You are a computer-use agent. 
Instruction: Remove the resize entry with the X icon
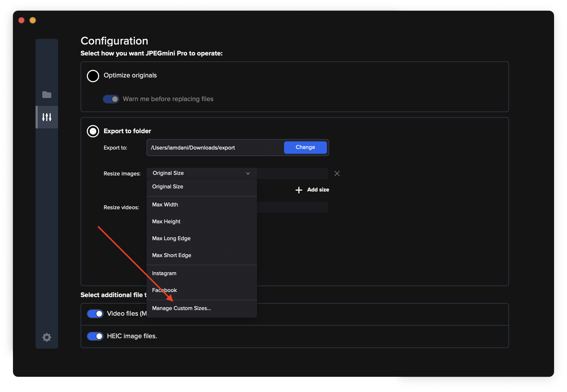[337, 173]
